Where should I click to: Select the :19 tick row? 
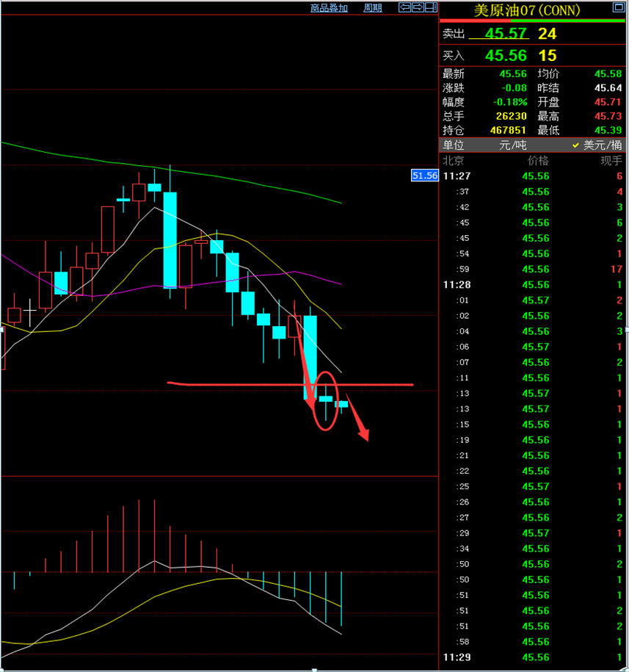(x=532, y=440)
